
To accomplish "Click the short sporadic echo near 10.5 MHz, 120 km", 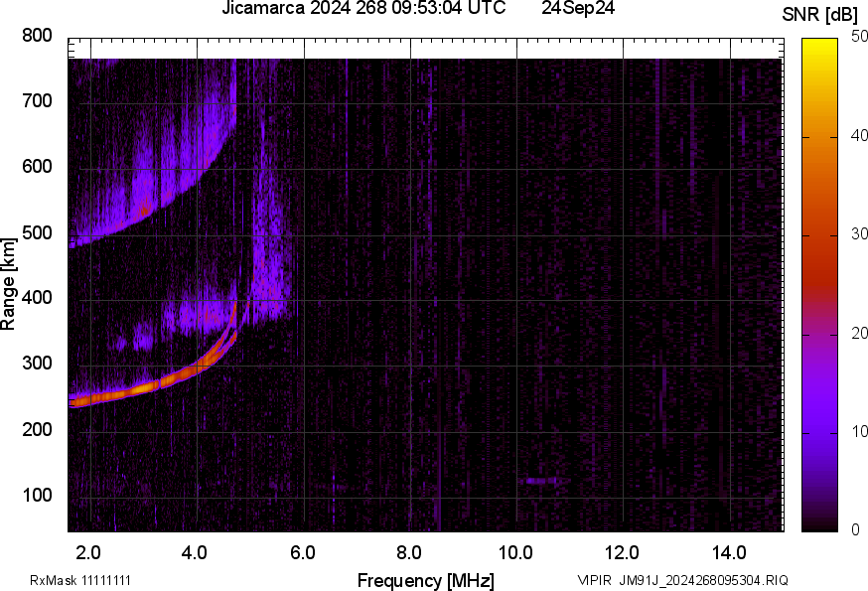I will coord(541,481).
